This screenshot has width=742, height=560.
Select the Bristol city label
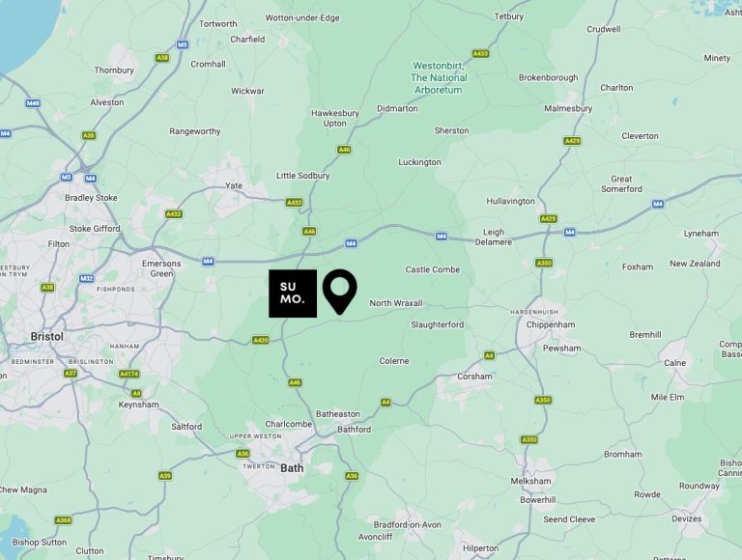click(x=46, y=337)
